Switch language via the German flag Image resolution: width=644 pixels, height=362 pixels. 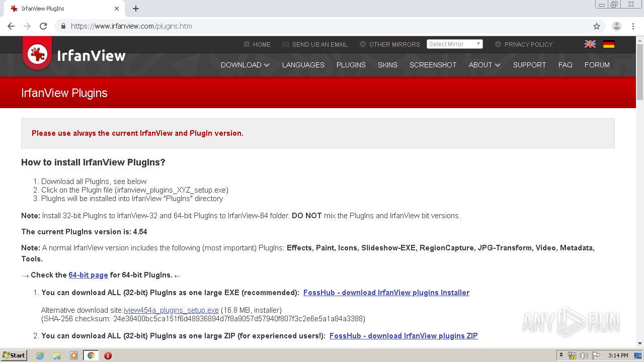609,44
